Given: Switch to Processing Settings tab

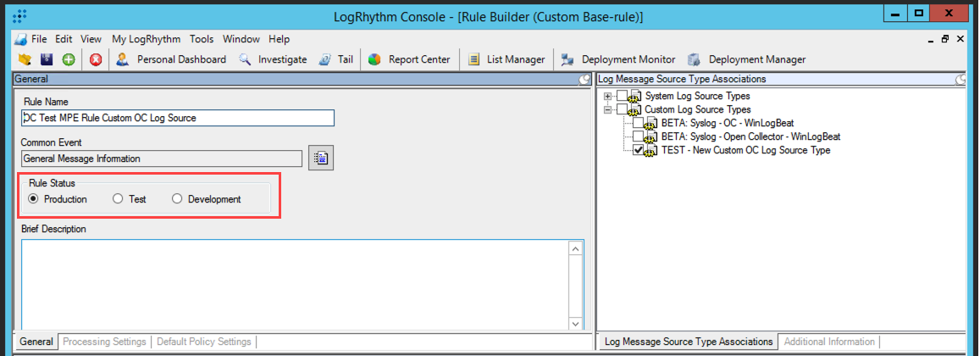Looking at the screenshot, I should 104,342.
